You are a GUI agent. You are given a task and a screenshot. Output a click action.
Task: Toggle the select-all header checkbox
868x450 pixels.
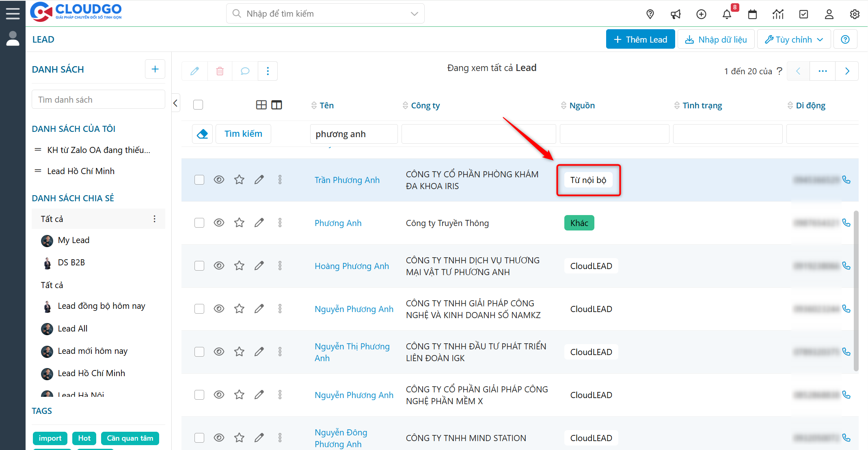198,105
